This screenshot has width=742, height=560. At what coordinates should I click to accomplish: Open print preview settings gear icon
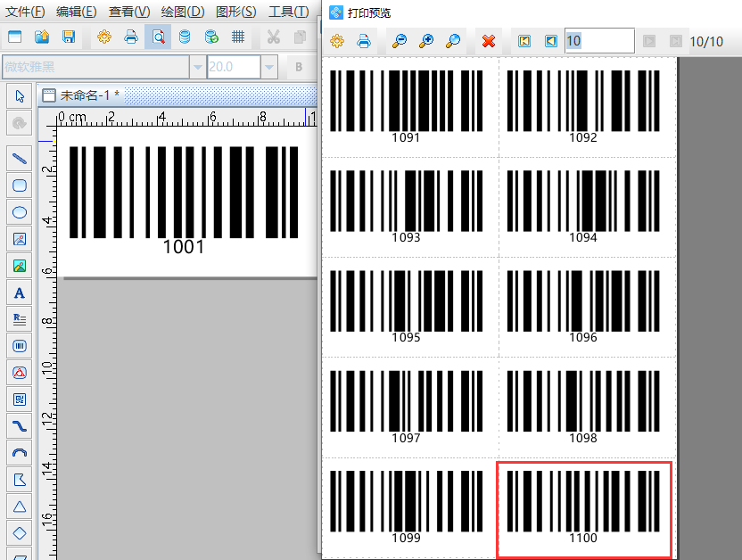click(x=337, y=41)
